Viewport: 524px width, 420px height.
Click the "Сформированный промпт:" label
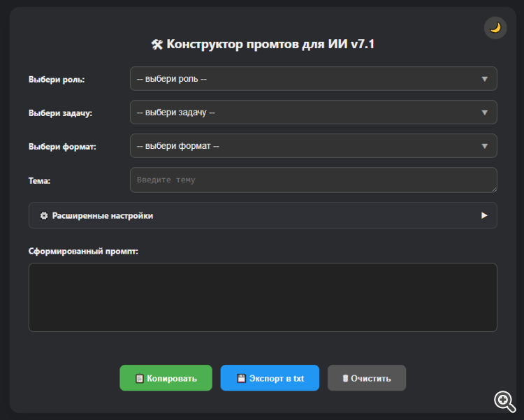(x=83, y=251)
